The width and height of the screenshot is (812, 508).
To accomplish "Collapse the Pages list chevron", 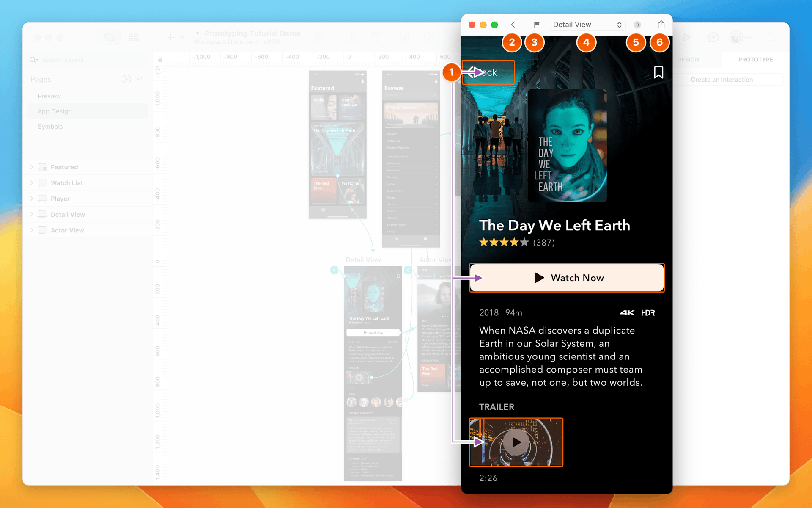I will tap(139, 79).
